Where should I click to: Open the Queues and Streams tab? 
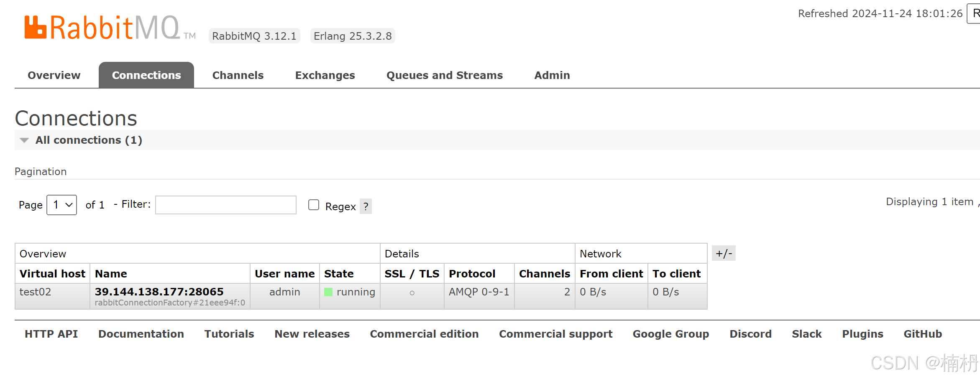(x=444, y=75)
